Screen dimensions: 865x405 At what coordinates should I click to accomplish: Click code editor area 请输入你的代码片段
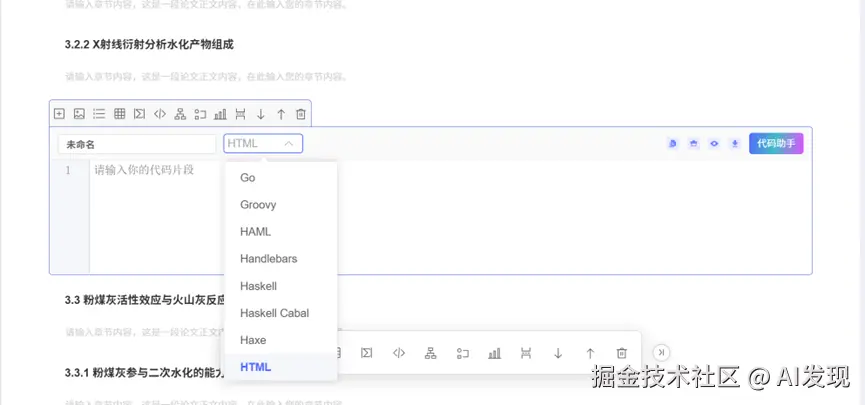point(144,170)
